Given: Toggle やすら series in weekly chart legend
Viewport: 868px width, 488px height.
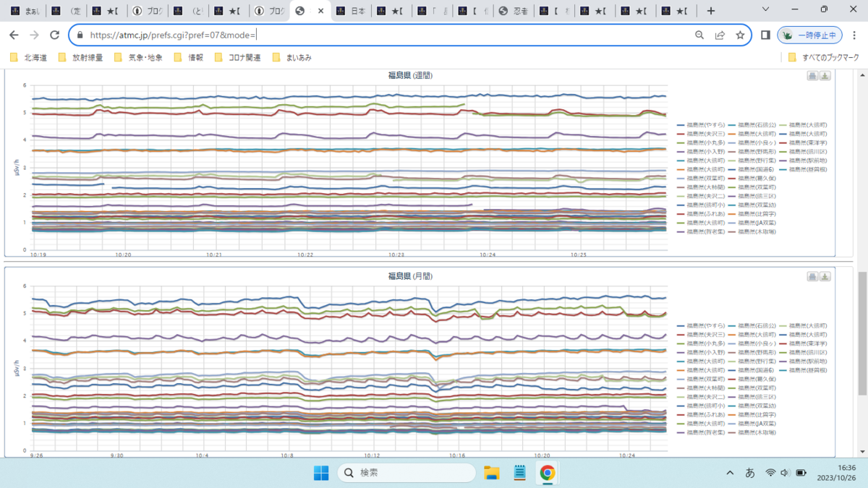Looking at the screenshot, I should point(702,125).
